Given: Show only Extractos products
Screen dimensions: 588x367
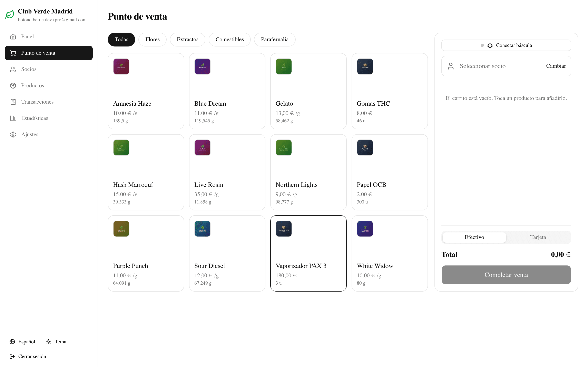Looking at the screenshot, I should [x=187, y=39].
